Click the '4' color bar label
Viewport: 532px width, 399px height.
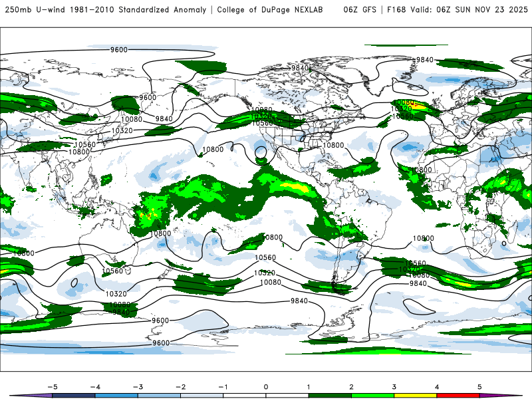tap(437, 387)
